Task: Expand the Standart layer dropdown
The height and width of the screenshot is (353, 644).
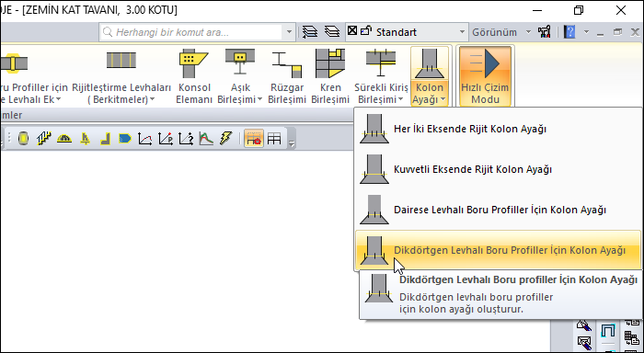Action: coord(462,32)
